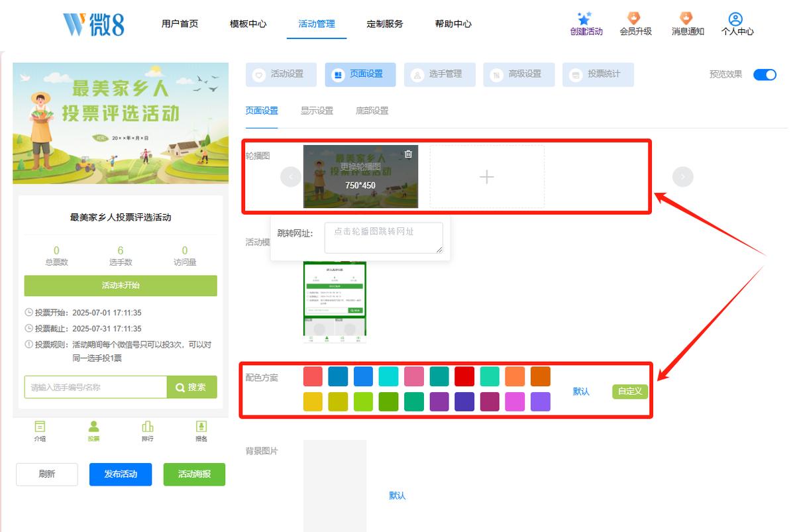Click the preview banner image

121,123
